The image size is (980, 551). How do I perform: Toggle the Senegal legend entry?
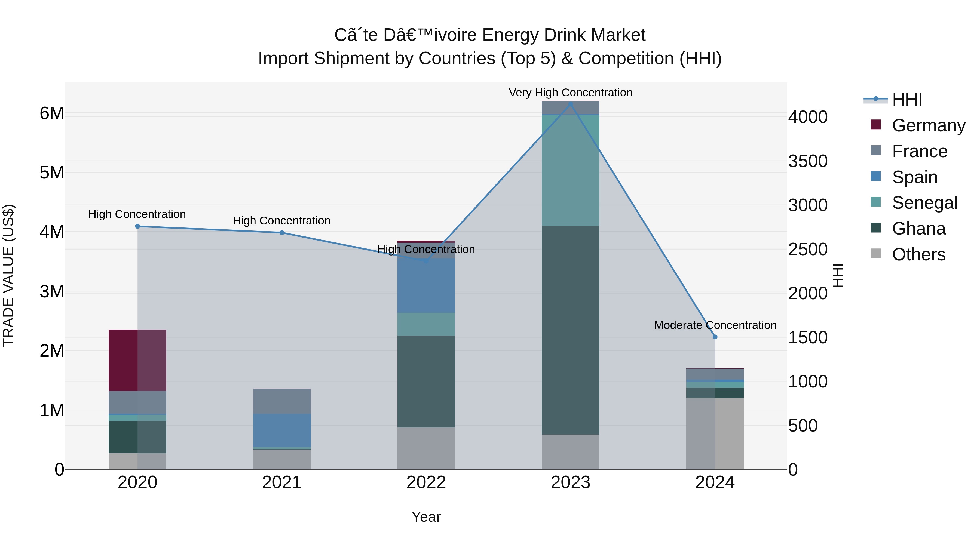pyautogui.click(x=914, y=202)
